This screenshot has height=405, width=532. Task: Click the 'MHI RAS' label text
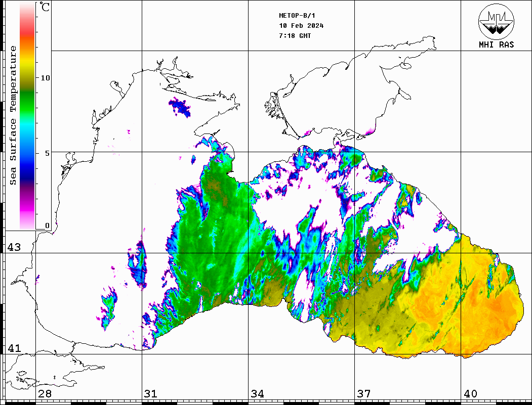pyautogui.click(x=496, y=44)
